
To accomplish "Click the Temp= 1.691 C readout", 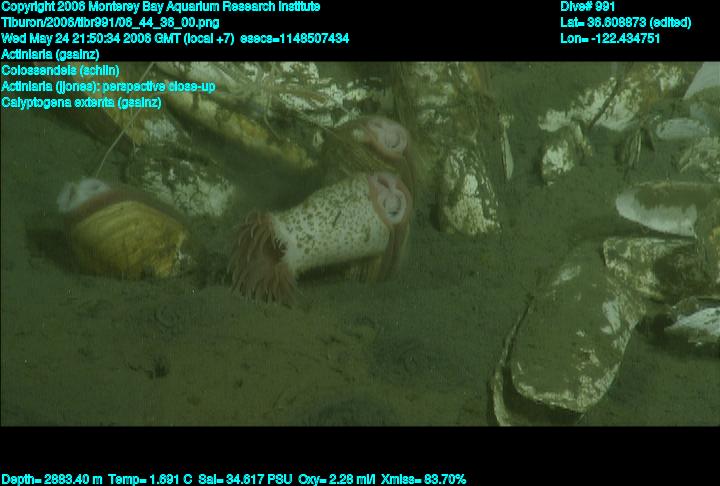I will click(150, 480).
